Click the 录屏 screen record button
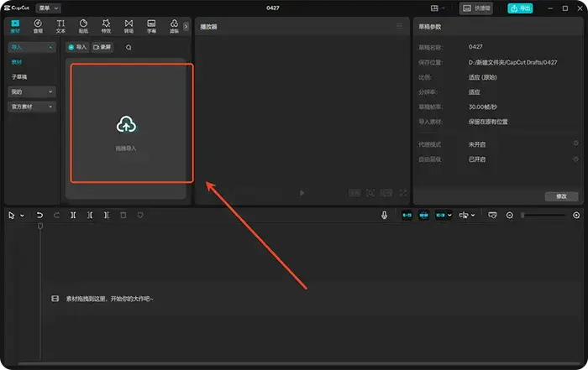The height and width of the screenshot is (370, 588). [102, 47]
